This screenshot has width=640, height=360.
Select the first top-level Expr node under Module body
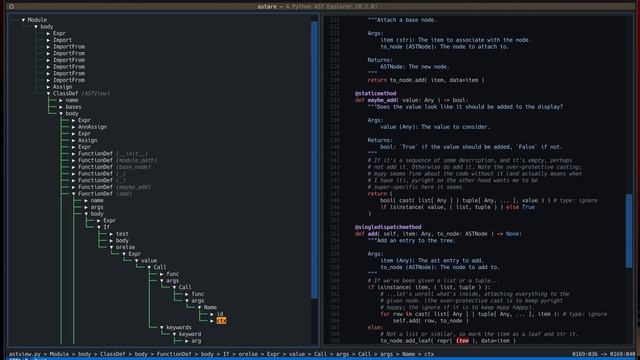pyautogui.click(x=59, y=33)
